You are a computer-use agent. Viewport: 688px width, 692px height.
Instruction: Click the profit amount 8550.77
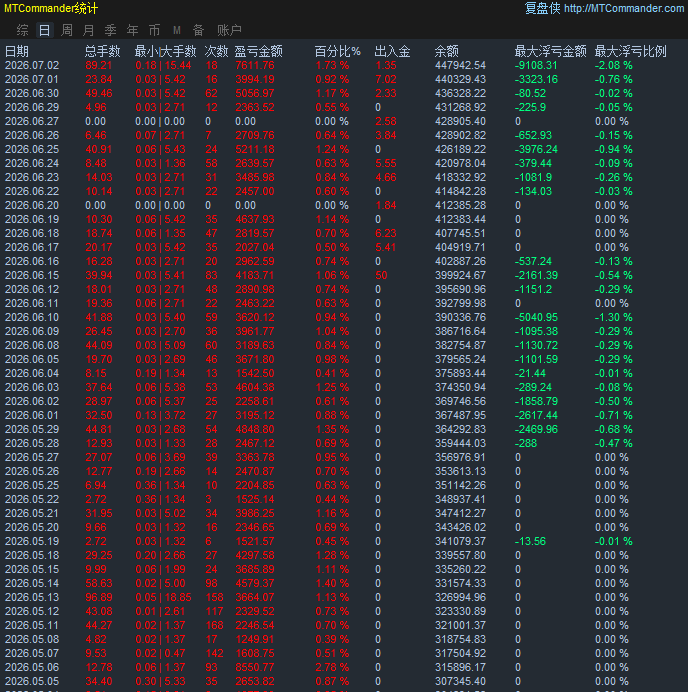point(255,667)
